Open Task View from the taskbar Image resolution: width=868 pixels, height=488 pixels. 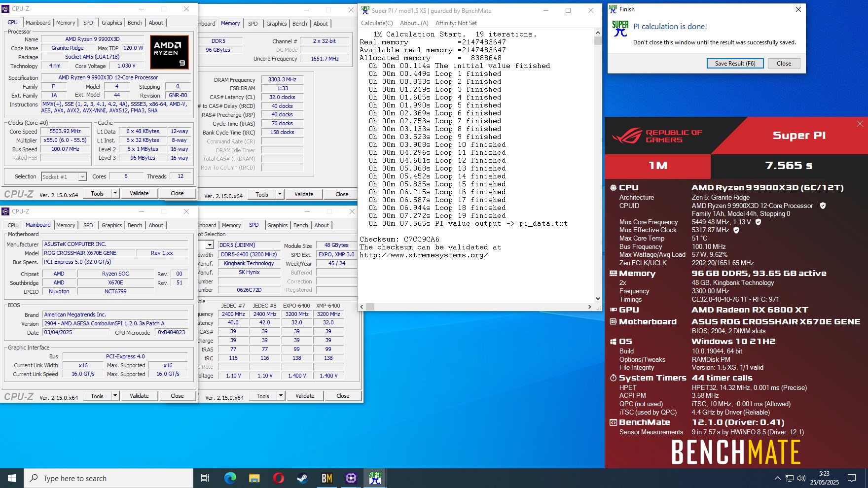205,478
